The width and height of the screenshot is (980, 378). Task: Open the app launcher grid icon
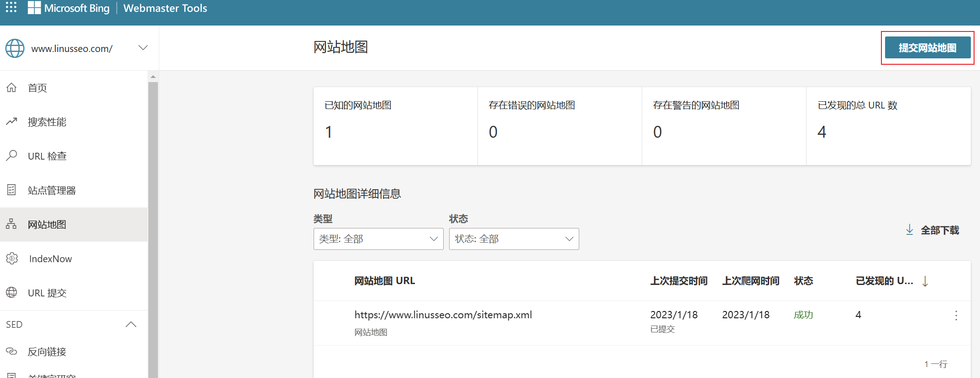pos(11,7)
